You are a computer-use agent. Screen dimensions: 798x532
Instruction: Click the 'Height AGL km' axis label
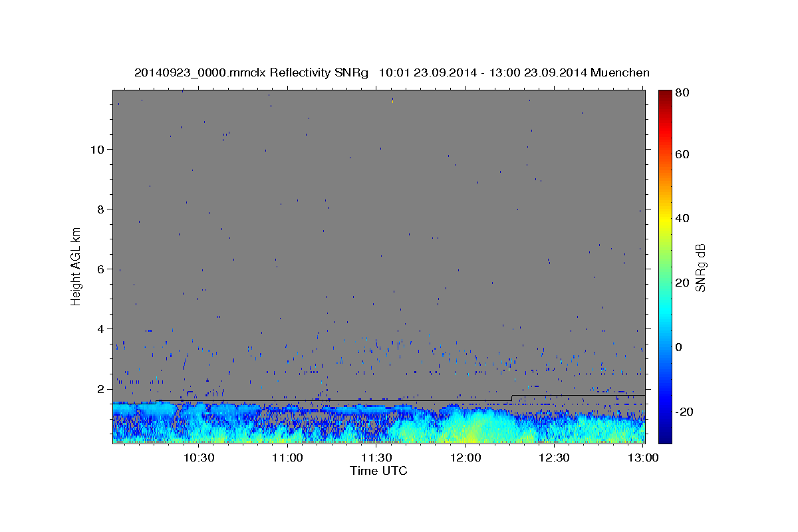click(76, 267)
